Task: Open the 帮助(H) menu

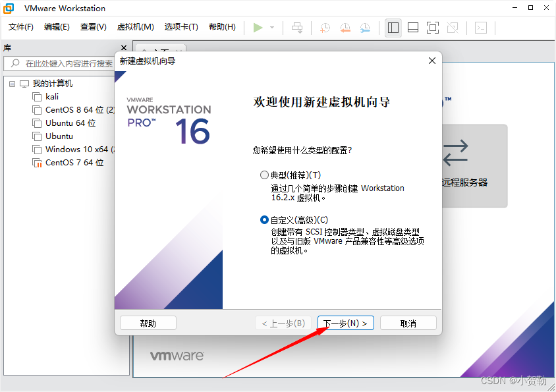Action: pos(222,27)
